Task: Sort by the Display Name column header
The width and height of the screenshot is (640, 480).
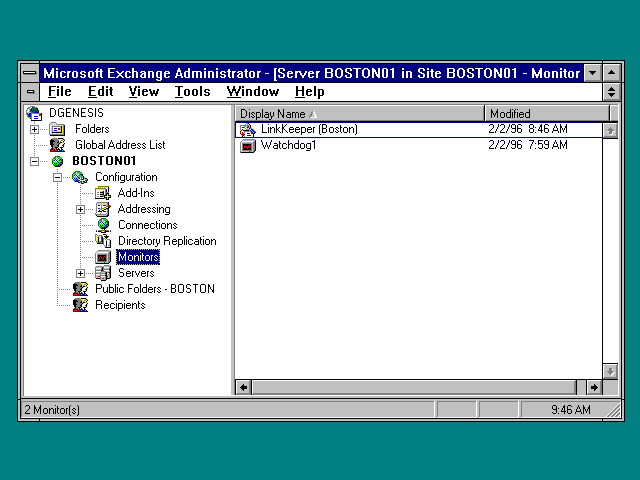Action: click(x=360, y=113)
